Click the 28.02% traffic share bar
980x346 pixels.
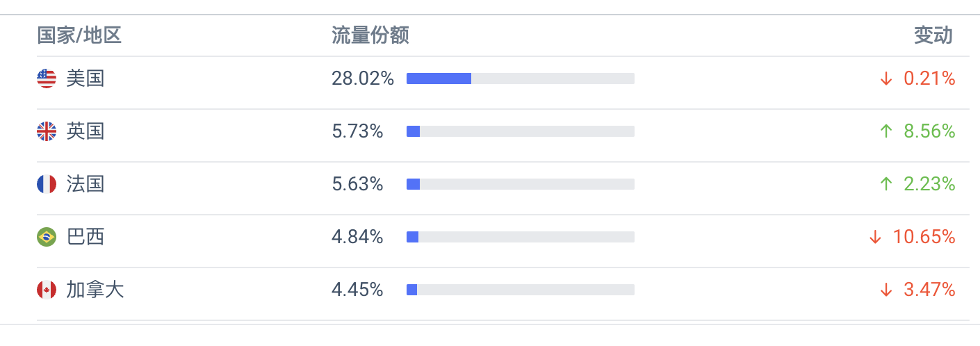pyautogui.click(x=521, y=79)
